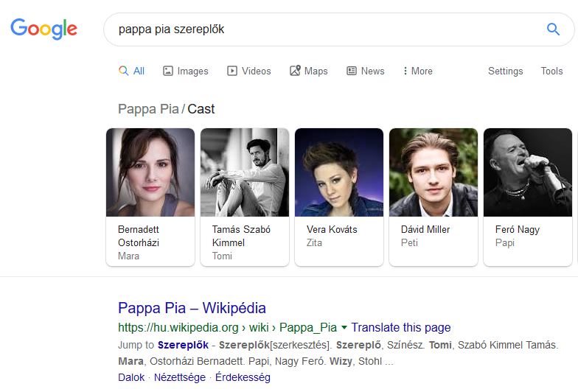578x392 pixels.
Task: Open Settings menu
Action: tap(506, 71)
